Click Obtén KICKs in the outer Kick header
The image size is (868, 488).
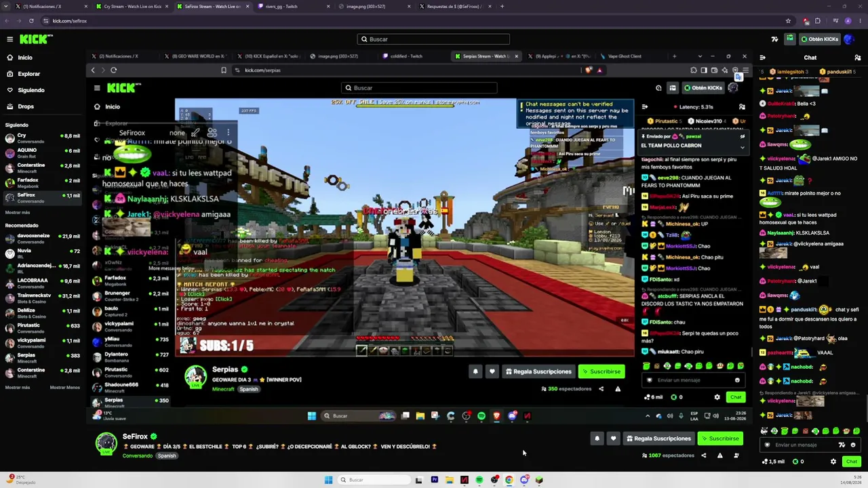(x=819, y=39)
